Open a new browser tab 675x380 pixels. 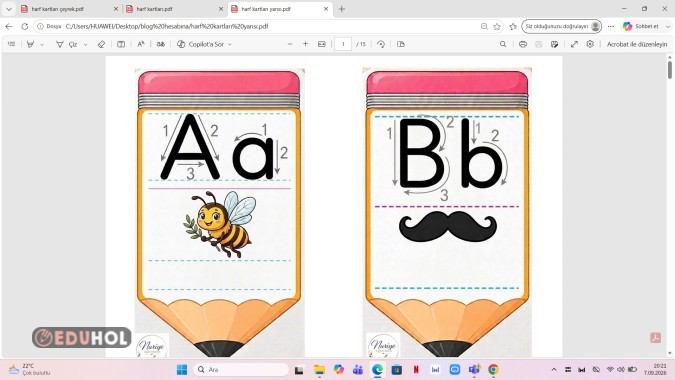[x=342, y=9]
